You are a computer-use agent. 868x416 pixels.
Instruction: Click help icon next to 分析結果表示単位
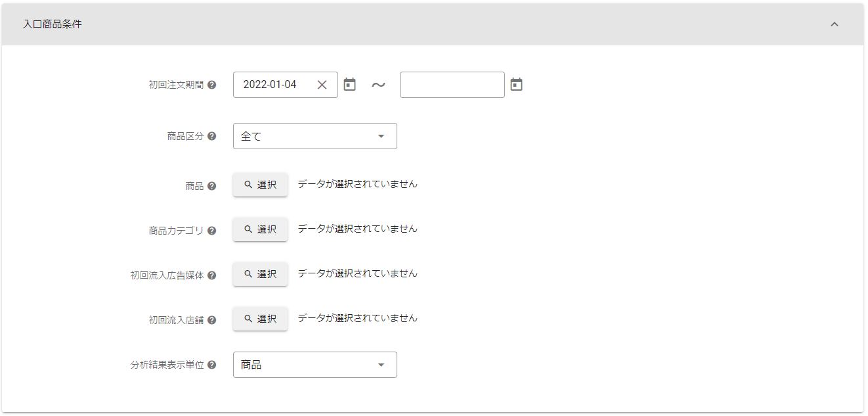211,365
